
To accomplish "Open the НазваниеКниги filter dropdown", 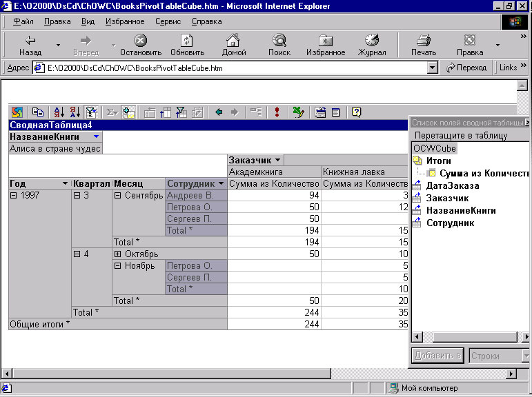I will coord(96,136).
